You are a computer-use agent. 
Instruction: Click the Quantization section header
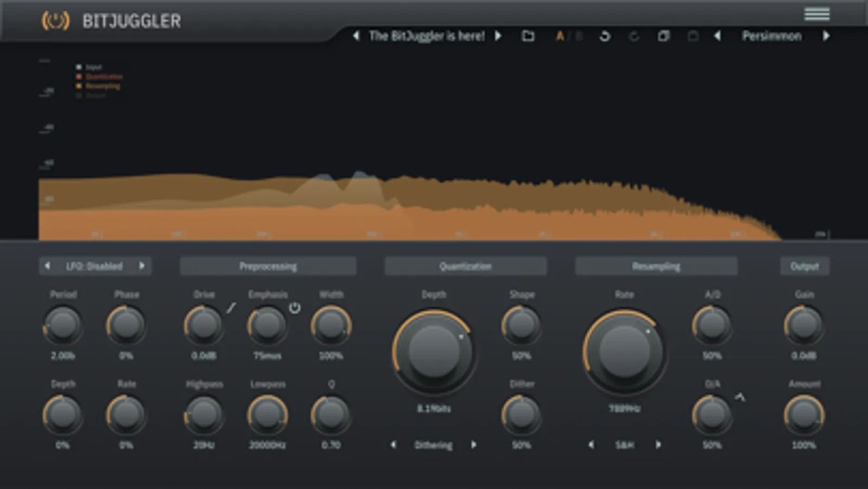click(x=465, y=266)
